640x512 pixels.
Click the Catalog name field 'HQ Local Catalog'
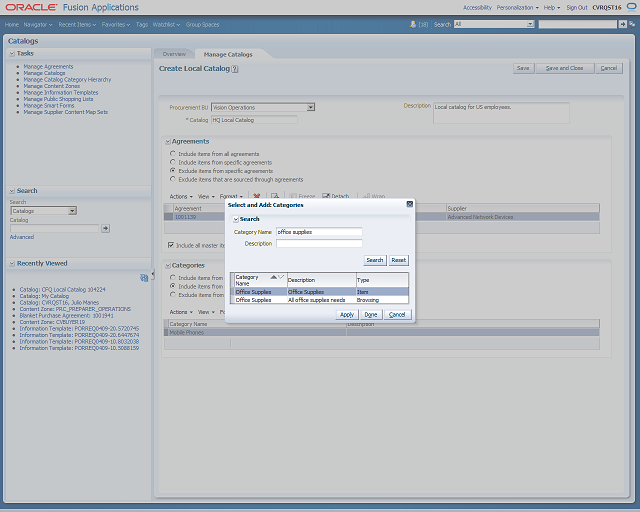tap(254, 120)
